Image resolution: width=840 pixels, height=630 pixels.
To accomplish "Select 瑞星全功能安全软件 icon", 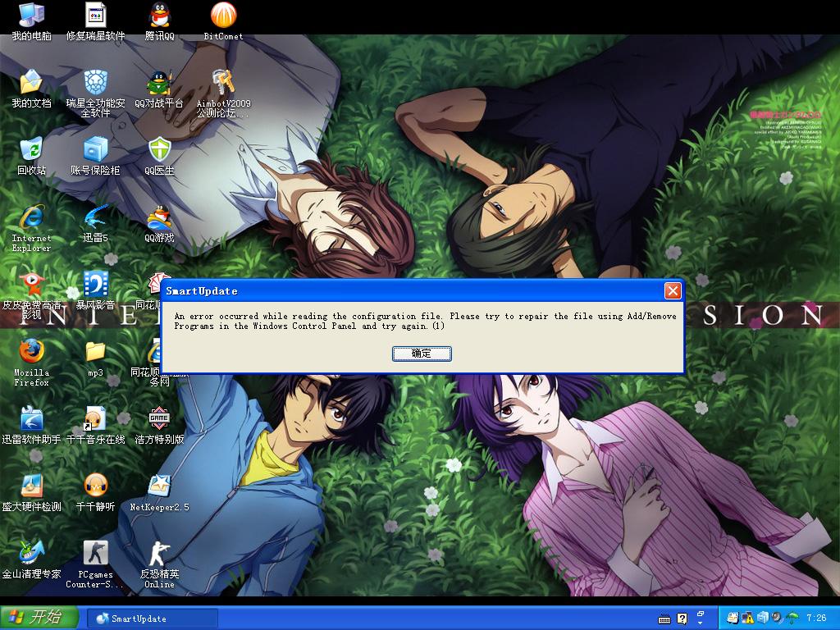I will 95,94.
